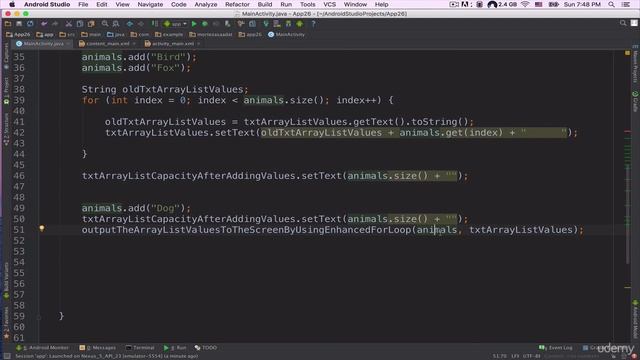The width and height of the screenshot is (640, 360).
Task: Click the green Run app button
Action: pyautogui.click(x=194, y=24)
